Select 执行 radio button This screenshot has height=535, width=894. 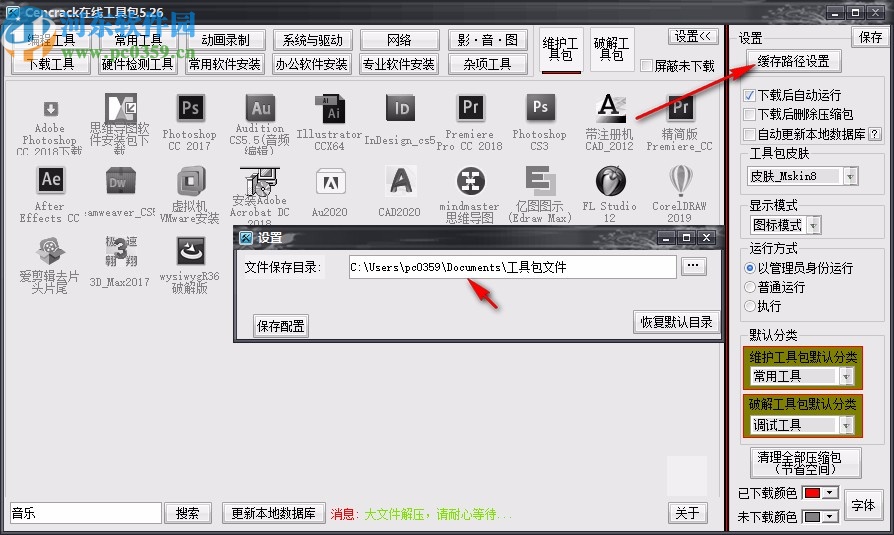(750, 306)
